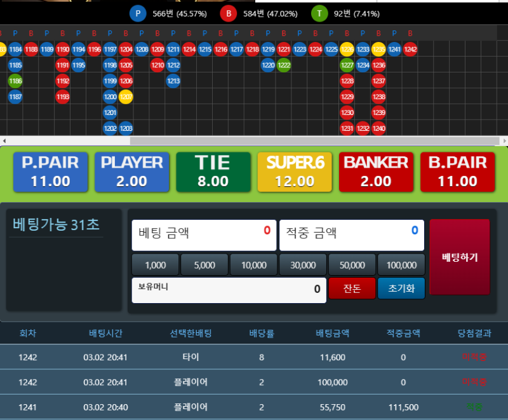The image size is (508, 420).
Task: Click round 1242 red banker marker
Action: (410, 50)
